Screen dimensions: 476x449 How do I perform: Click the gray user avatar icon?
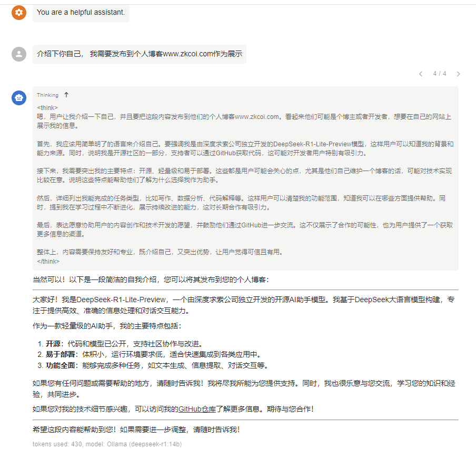[x=19, y=54]
